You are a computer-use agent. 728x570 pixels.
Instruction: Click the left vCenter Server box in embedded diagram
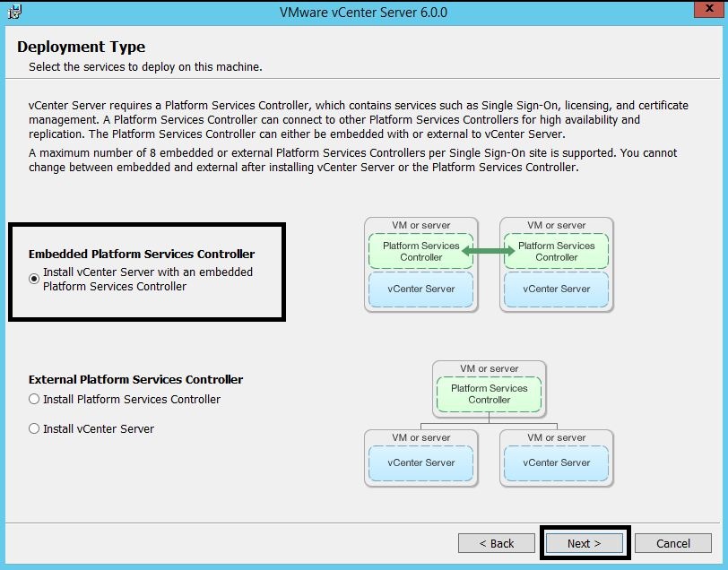coord(420,289)
